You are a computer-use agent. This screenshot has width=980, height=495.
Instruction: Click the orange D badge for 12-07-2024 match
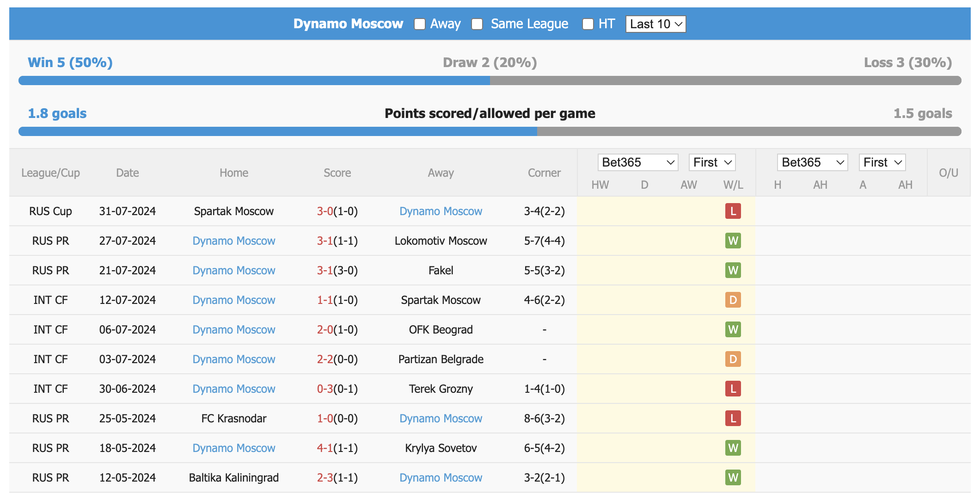pos(733,300)
